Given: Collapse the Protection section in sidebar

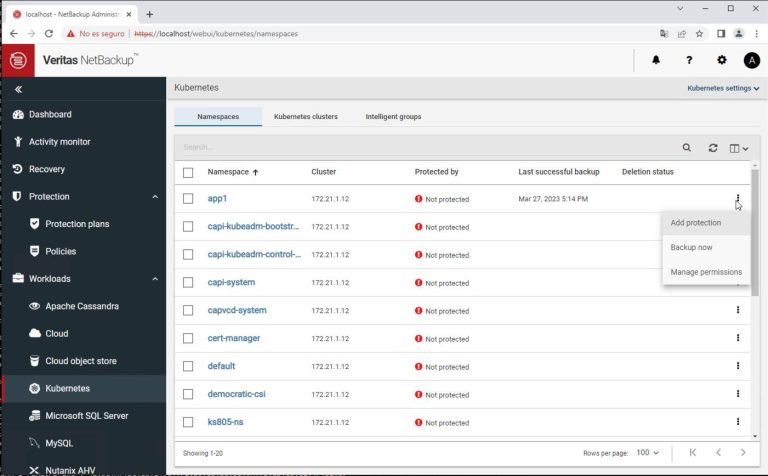Looking at the screenshot, I should point(155,197).
